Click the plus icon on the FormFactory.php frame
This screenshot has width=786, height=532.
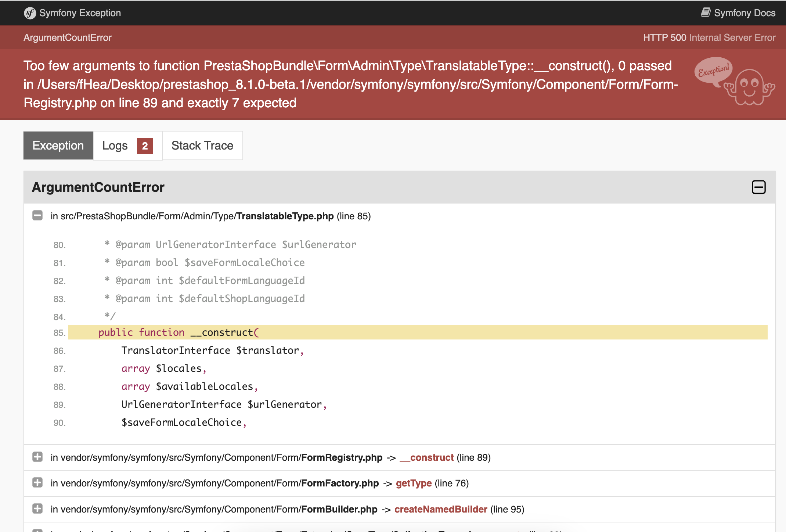pyautogui.click(x=37, y=483)
